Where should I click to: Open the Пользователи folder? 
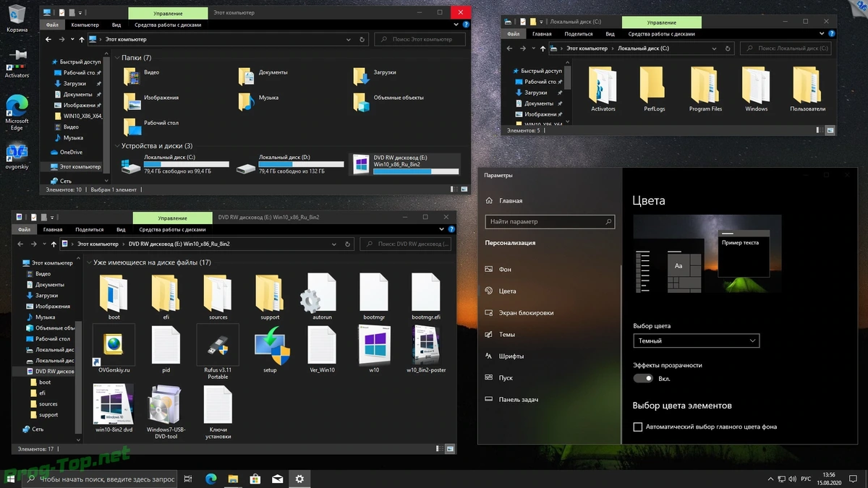click(807, 89)
